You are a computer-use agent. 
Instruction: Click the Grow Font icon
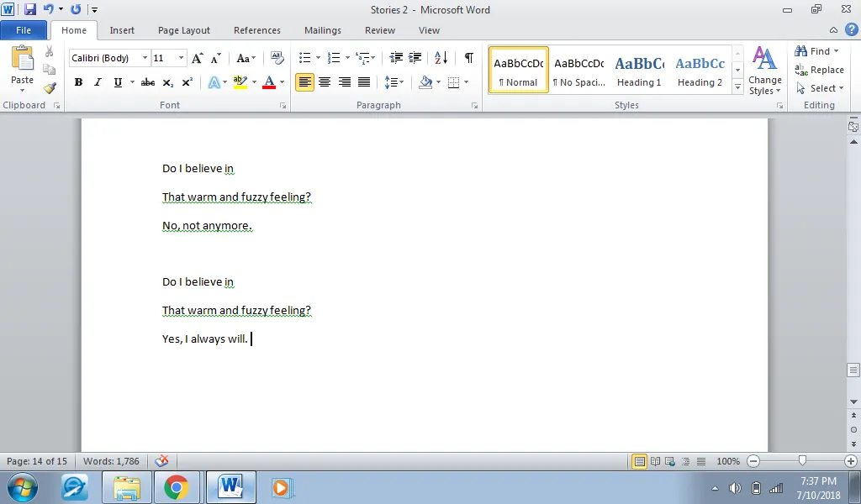tap(198, 58)
